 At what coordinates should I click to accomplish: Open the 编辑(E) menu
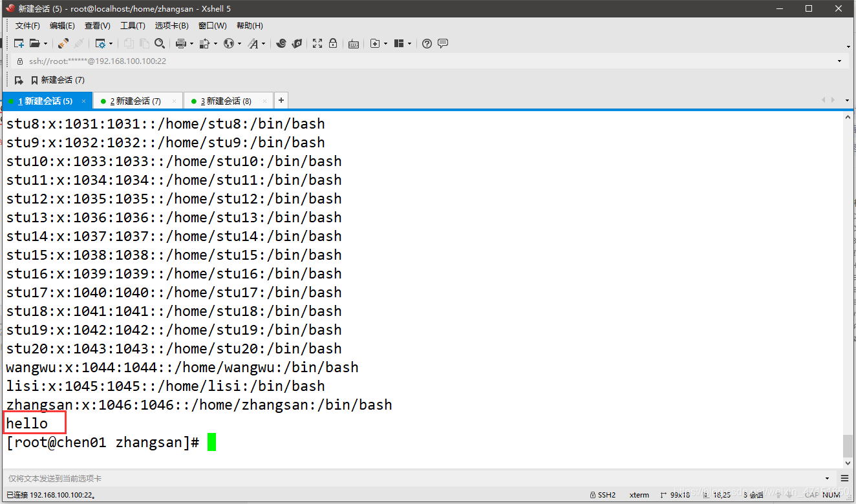point(62,26)
